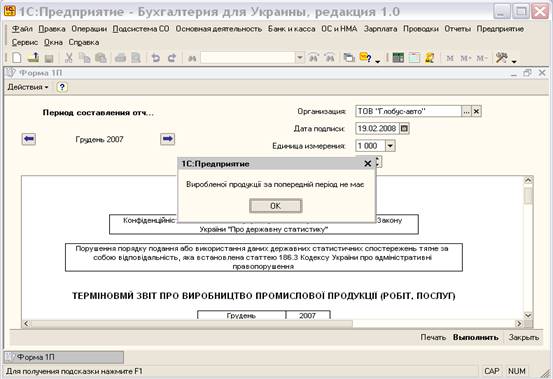Go to next period with right arrow

168,139
